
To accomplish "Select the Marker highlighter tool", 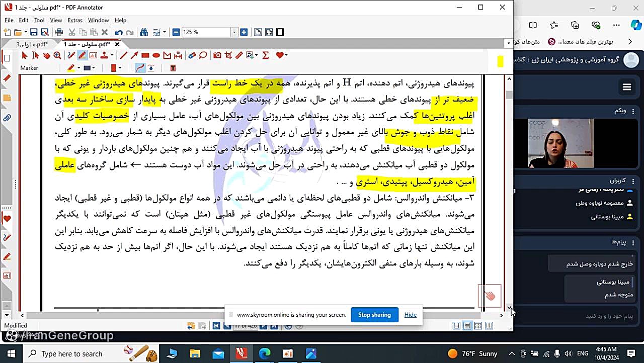I will (82, 55).
